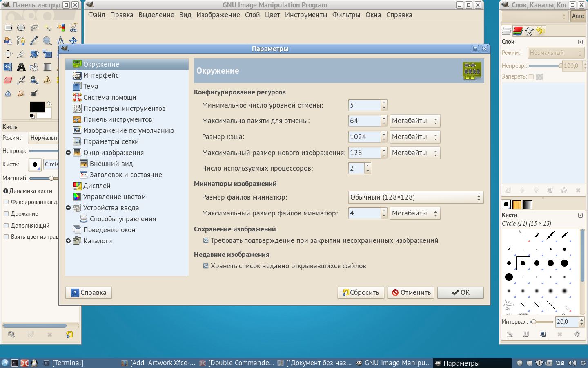Open the Файл menu
The image size is (588, 368).
pyautogui.click(x=97, y=15)
